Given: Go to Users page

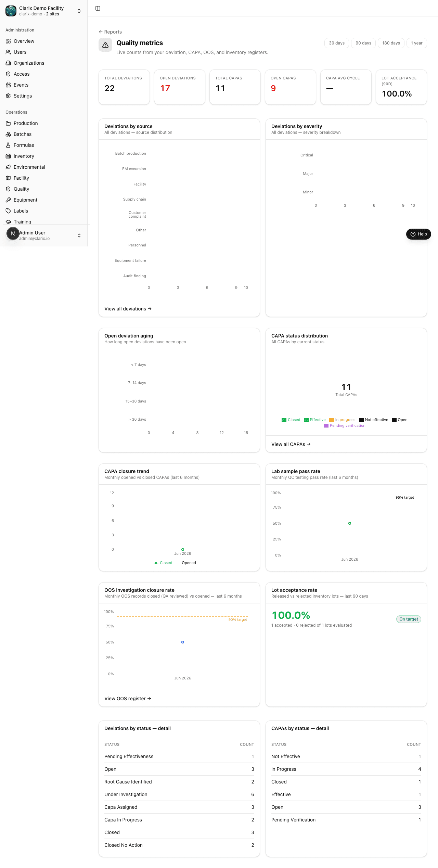Looking at the screenshot, I should 44,52.
